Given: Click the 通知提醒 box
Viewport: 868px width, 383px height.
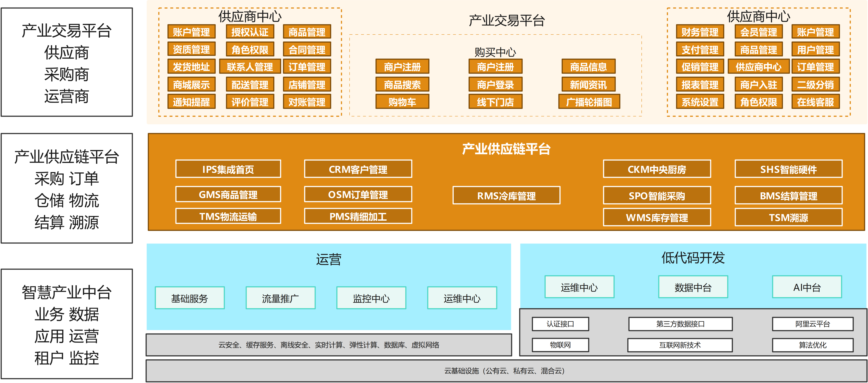Looking at the screenshot, I should coord(191,102).
